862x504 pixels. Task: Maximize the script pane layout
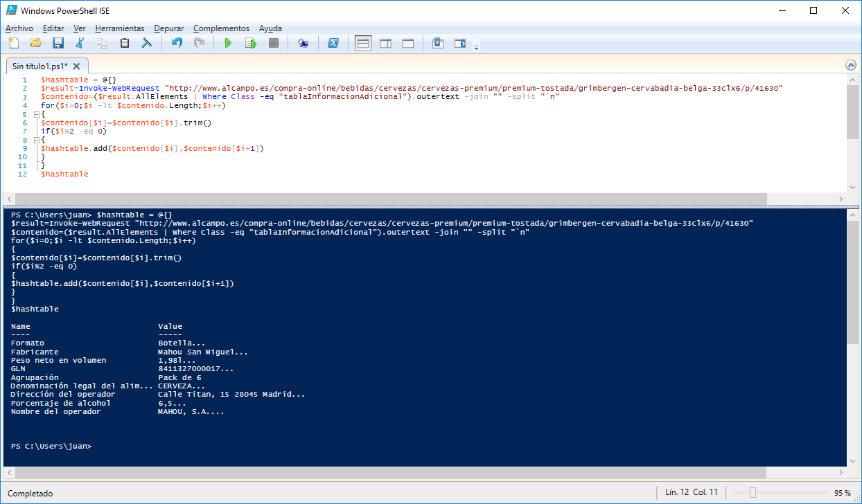(x=407, y=44)
